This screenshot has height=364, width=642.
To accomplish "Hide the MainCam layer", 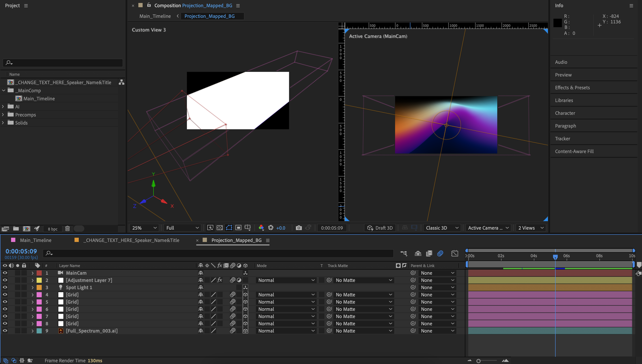I will 5,273.
